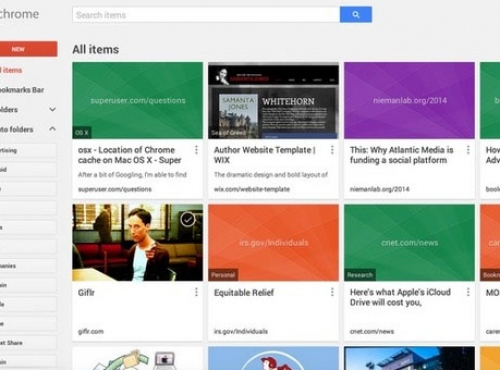500x370 pixels.
Task: Click the Research folder tag
Action: tap(360, 275)
